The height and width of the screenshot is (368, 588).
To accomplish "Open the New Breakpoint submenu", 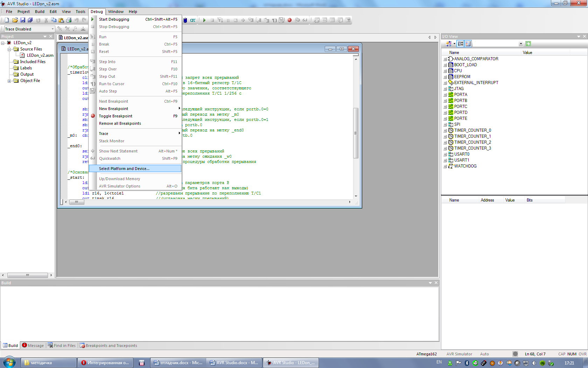I will click(135, 109).
